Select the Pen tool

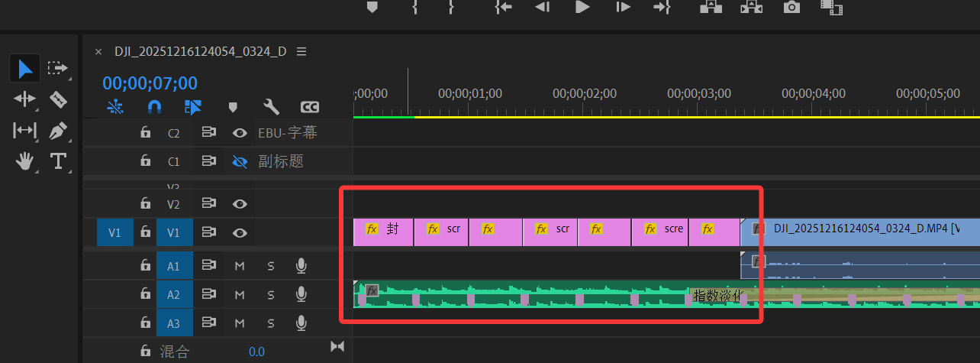pyautogui.click(x=58, y=131)
